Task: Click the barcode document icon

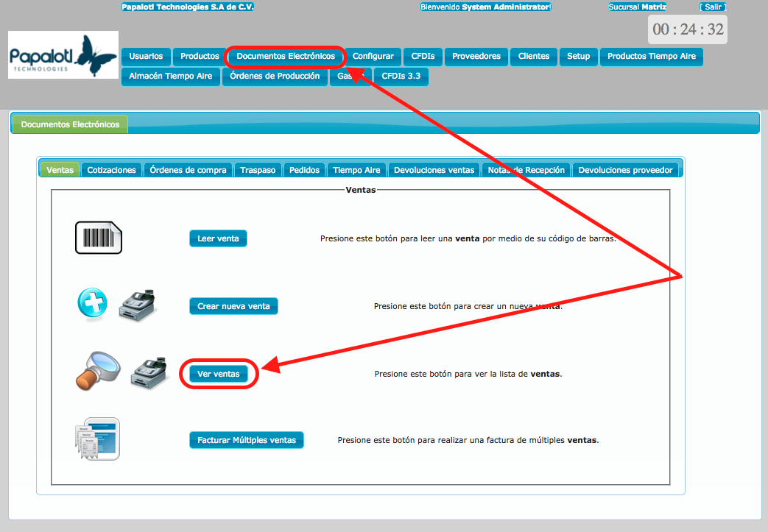Action: point(98,238)
